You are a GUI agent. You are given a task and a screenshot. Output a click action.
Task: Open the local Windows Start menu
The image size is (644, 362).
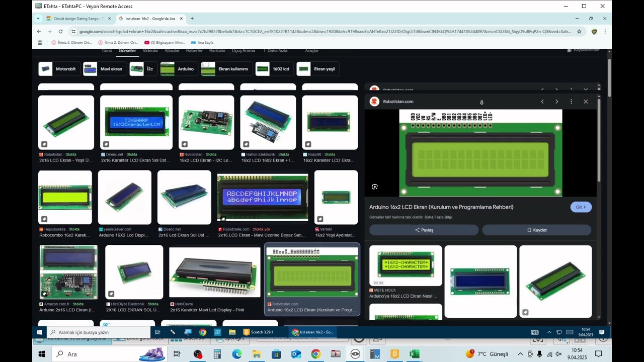coord(42,354)
